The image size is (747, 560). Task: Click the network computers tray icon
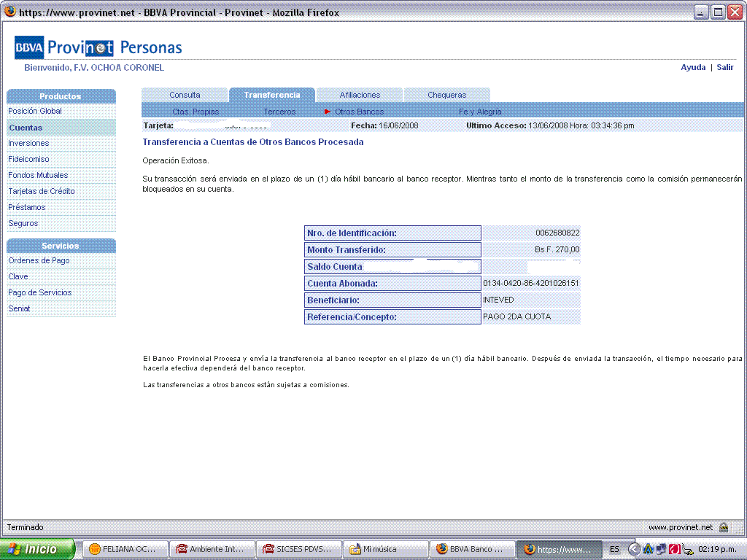pyautogui.click(x=661, y=549)
